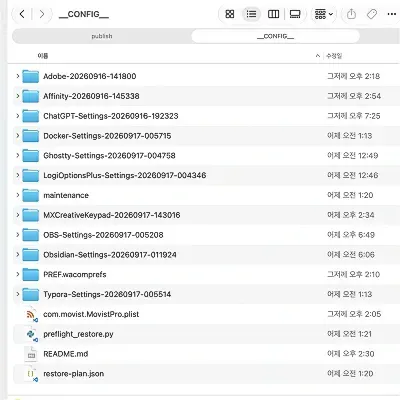The image size is (400, 400).
Task: Open the more actions ellipsis menu
Action: point(392,14)
